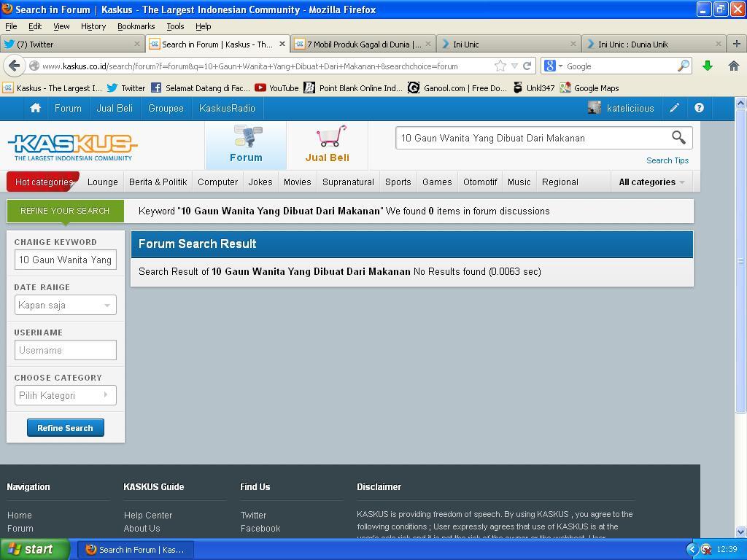The height and width of the screenshot is (560, 747).
Task: Open Point Blank Online bookmark
Action: (x=353, y=88)
